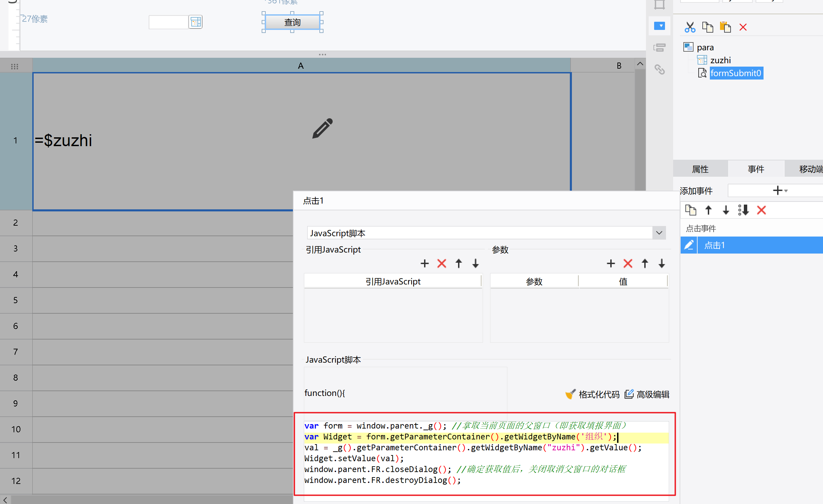Delete event with the red X icon
Screen dimensions: 823x504
click(761, 210)
